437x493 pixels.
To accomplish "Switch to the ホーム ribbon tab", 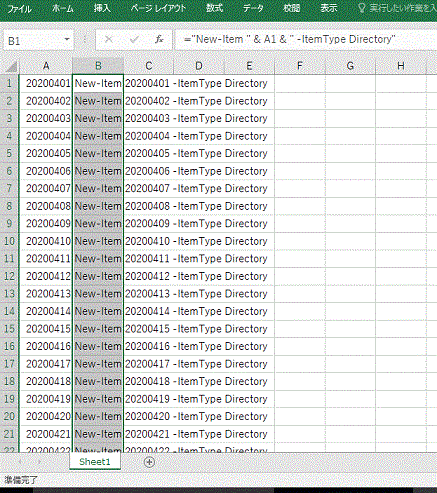I will tap(63, 8).
